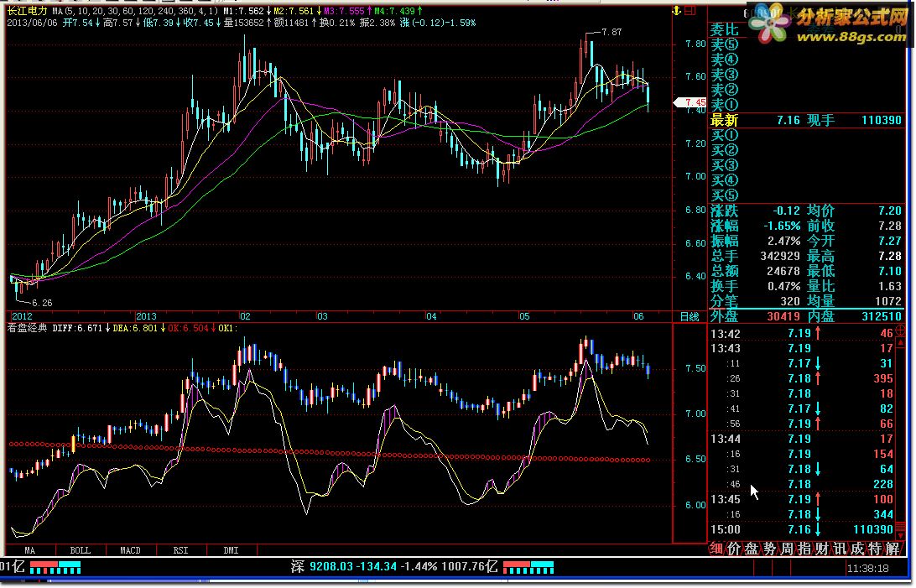
Task: Click the tick list scroll-up arrow
Action: point(900,341)
